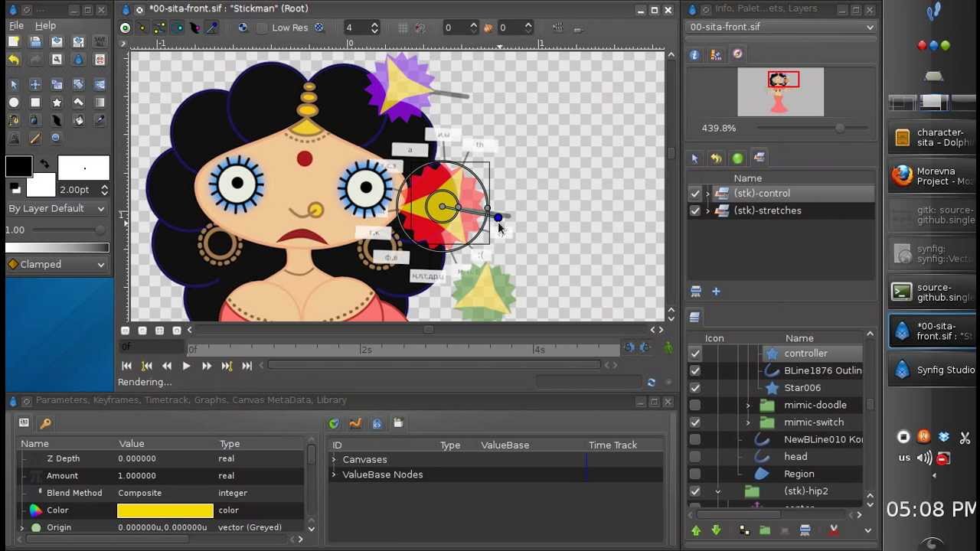Screen dimensions: 980x551
Task: Toggle Star006 layer checkbox
Action: tap(695, 388)
